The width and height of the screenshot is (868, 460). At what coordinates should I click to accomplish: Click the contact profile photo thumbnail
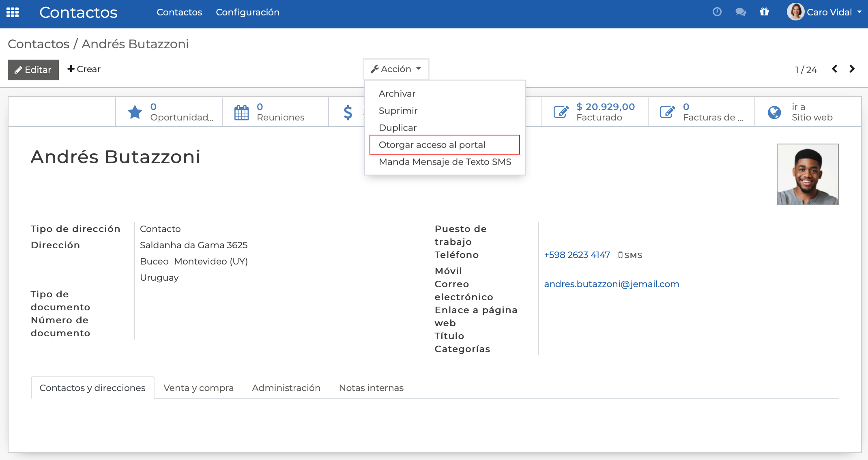[807, 174]
